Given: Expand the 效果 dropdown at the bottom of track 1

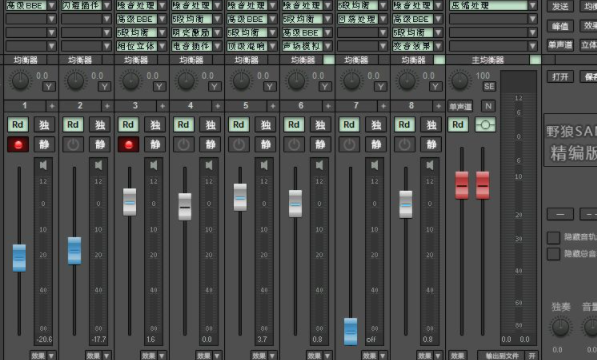Looking at the screenshot, I should pyautogui.click(x=51, y=355).
